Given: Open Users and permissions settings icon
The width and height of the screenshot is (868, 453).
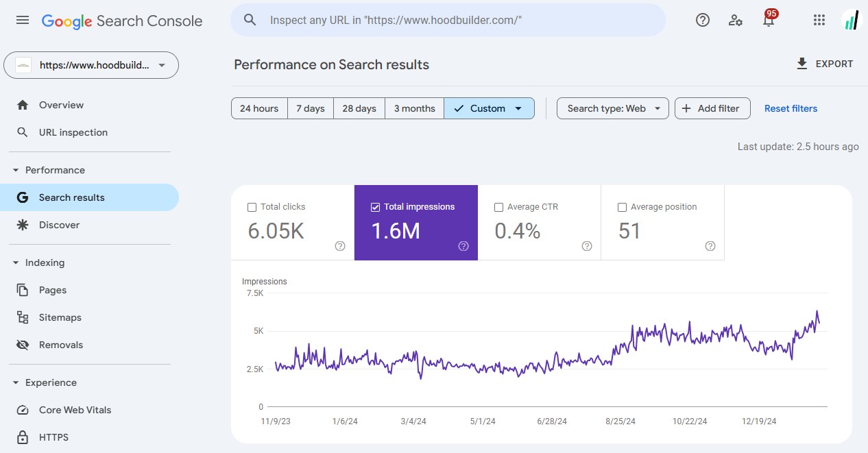Looking at the screenshot, I should coord(736,21).
